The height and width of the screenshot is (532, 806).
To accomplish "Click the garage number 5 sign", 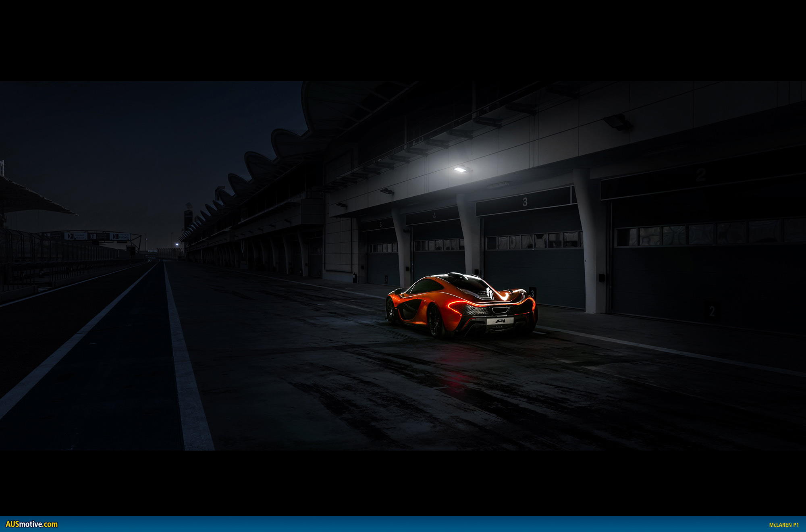I will [x=380, y=224].
